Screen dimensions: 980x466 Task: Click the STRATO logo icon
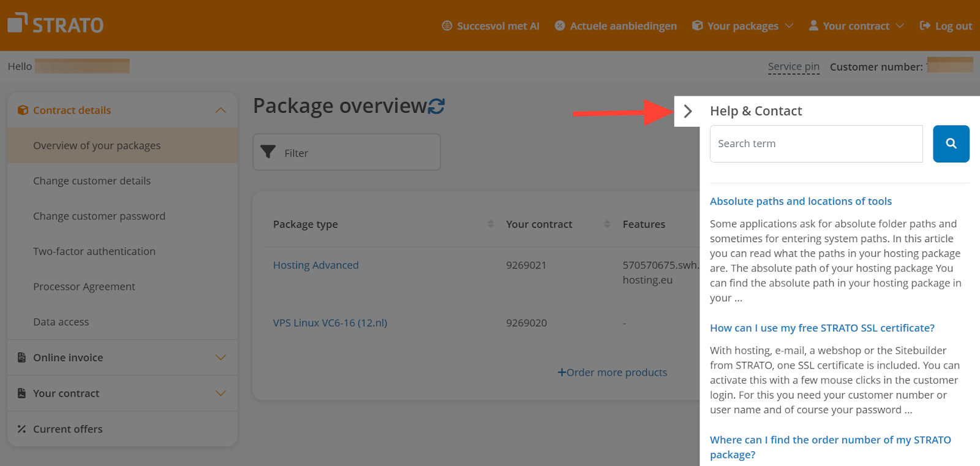18,23
